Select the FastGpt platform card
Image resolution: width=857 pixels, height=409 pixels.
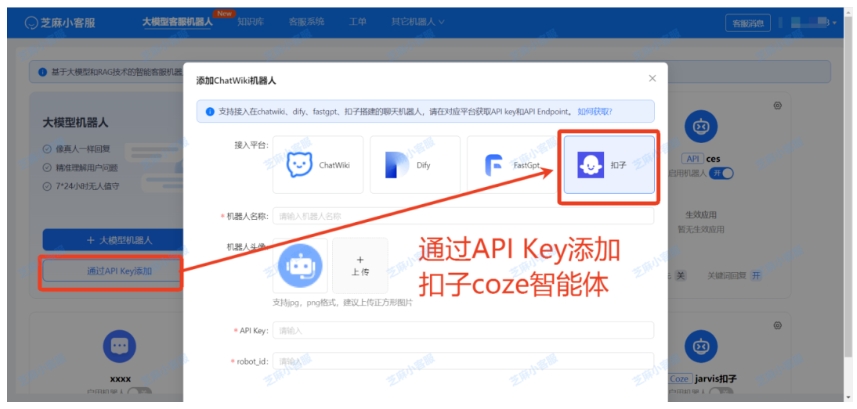[512, 165]
